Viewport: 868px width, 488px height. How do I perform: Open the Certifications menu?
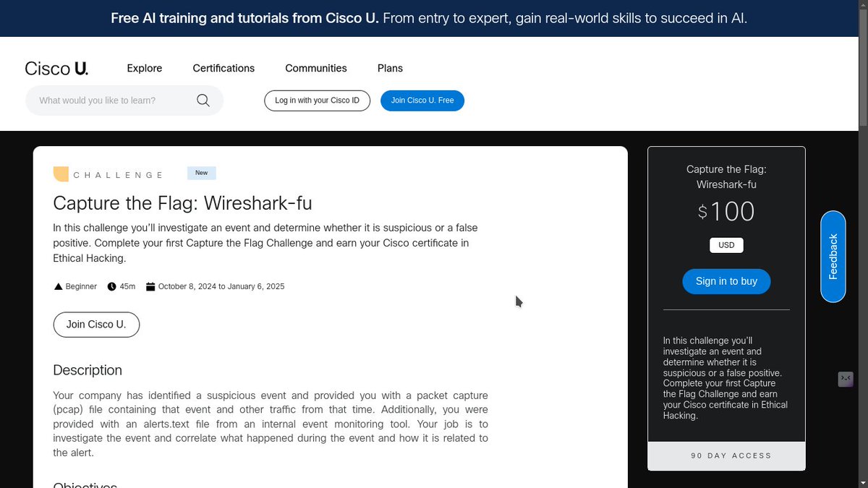pos(224,68)
